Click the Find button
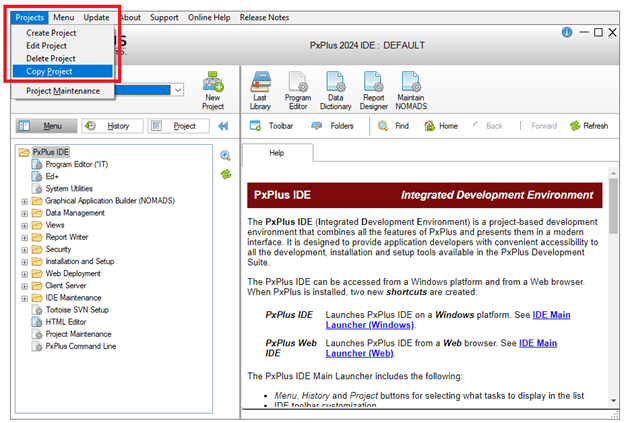Screen dimensions: 624x423 tap(393, 126)
